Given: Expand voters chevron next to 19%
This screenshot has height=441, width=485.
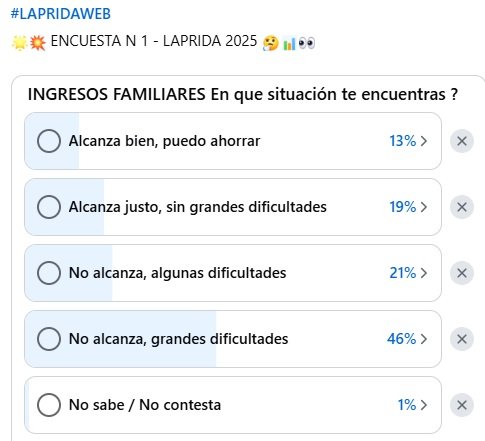Looking at the screenshot, I should coord(424,207).
